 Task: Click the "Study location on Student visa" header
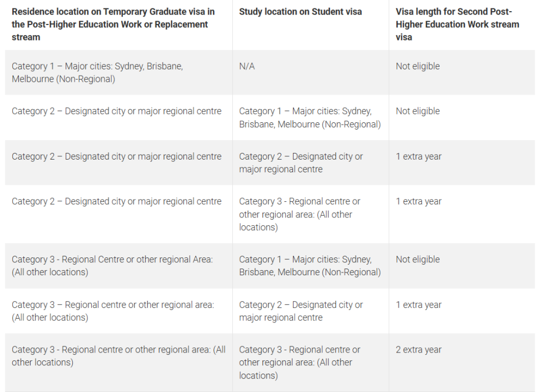point(300,12)
